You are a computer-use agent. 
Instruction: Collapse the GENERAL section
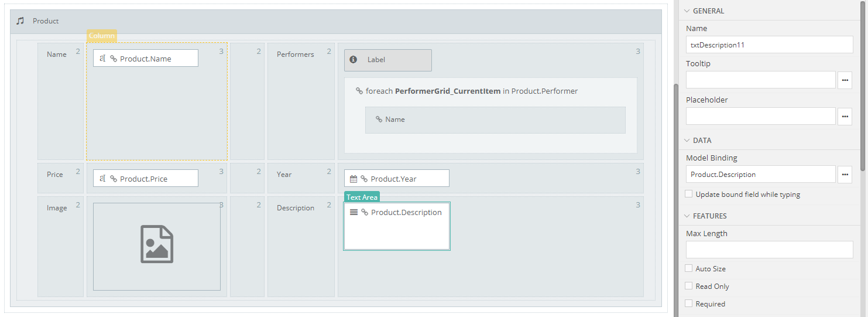687,11
